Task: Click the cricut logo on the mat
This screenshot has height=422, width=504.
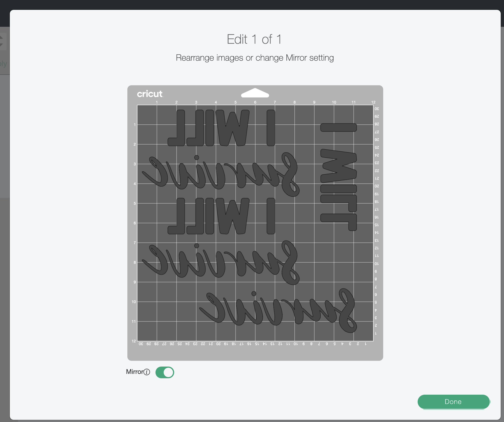Action: (150, 94)
